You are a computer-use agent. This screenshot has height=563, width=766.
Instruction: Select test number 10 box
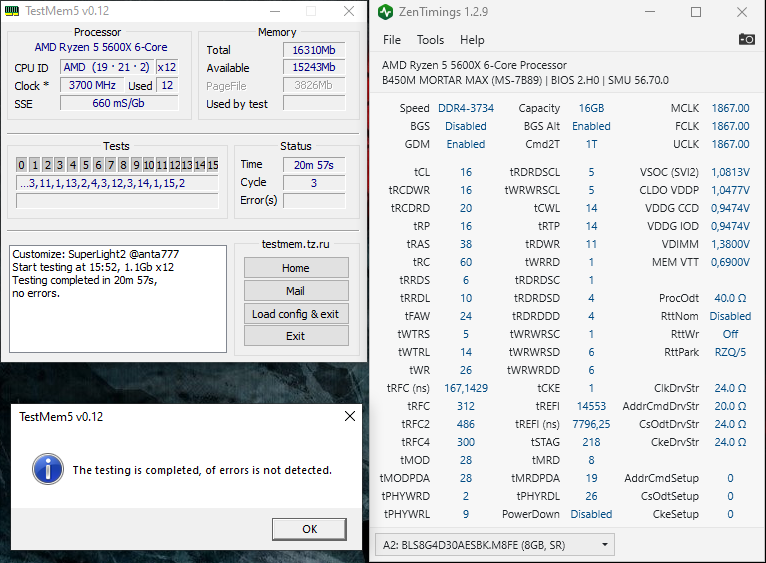[x=149, y=165]
